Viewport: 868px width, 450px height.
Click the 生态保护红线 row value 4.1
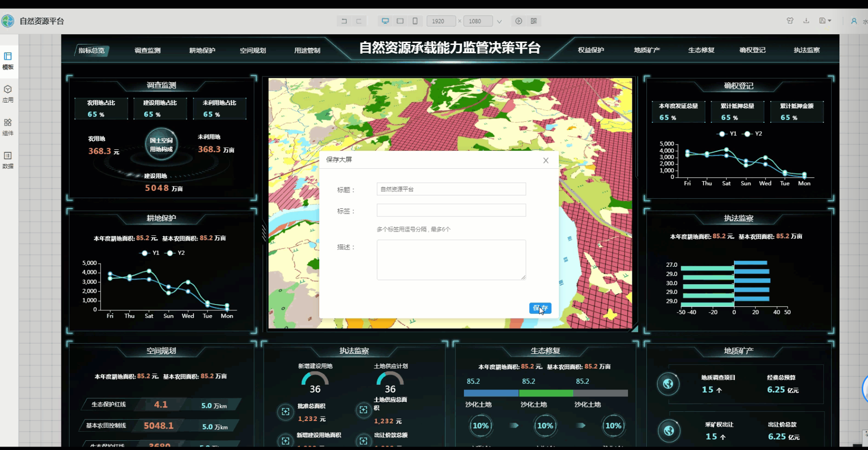(x=161, y=405)
